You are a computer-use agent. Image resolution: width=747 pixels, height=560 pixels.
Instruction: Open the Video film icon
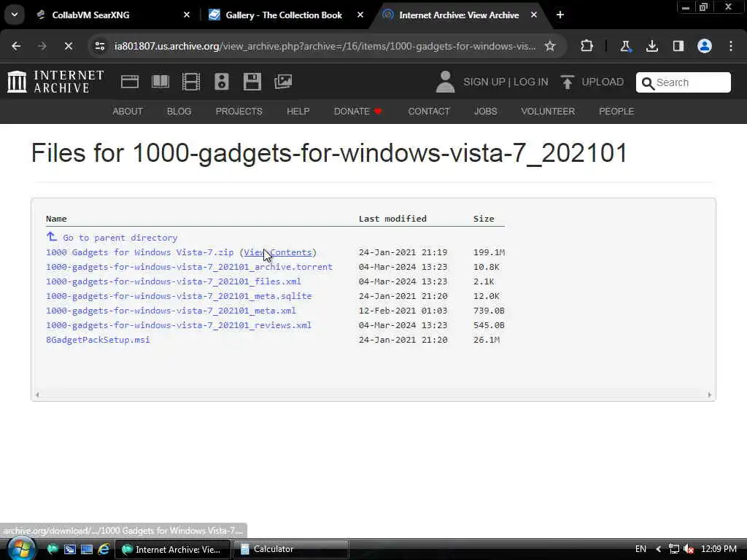click(191, 82)
